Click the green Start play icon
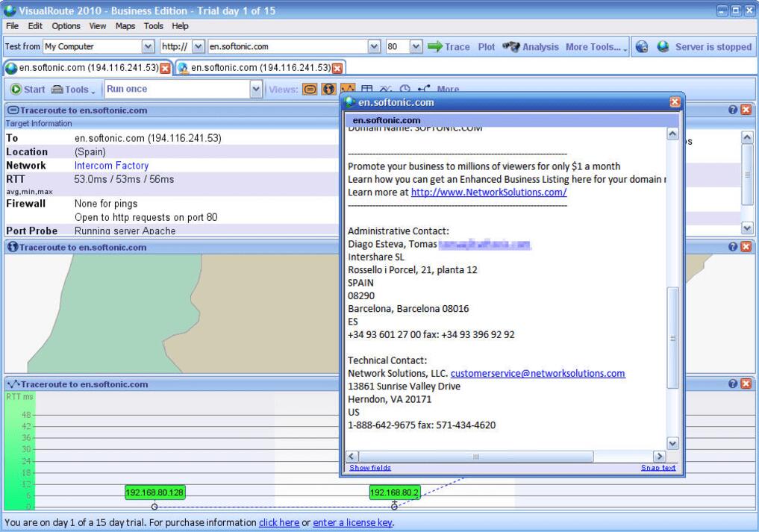Image resolution: width=759 pixels, height=532 pixels. (16, 90)
